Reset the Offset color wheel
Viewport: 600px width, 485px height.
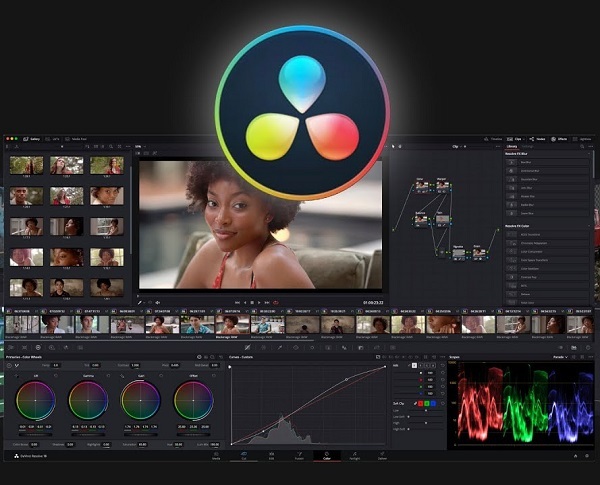pyautogui.click(x=214, y=376)
